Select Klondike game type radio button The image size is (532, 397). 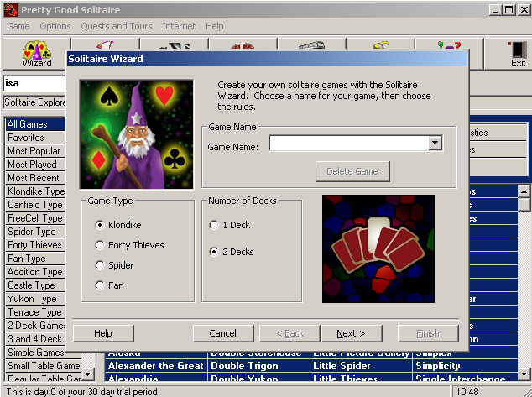click(99, 225)
